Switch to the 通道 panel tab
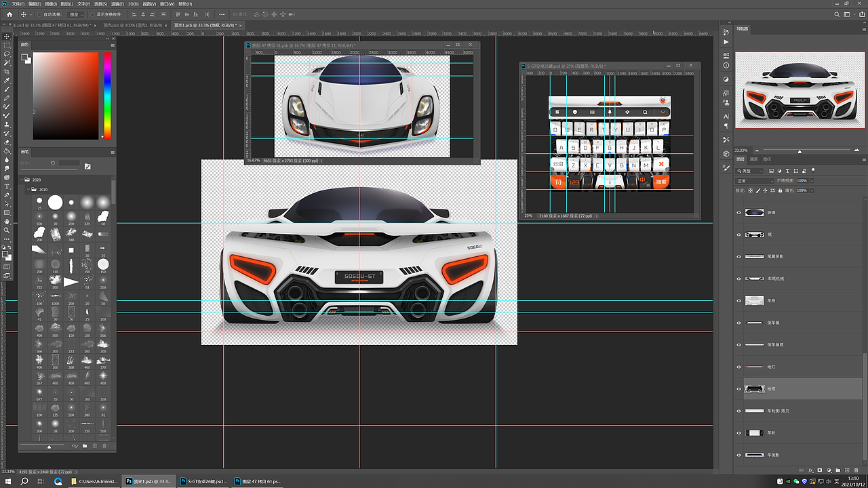The width and height of the screenshot is (868, 488). click(754, 159)
